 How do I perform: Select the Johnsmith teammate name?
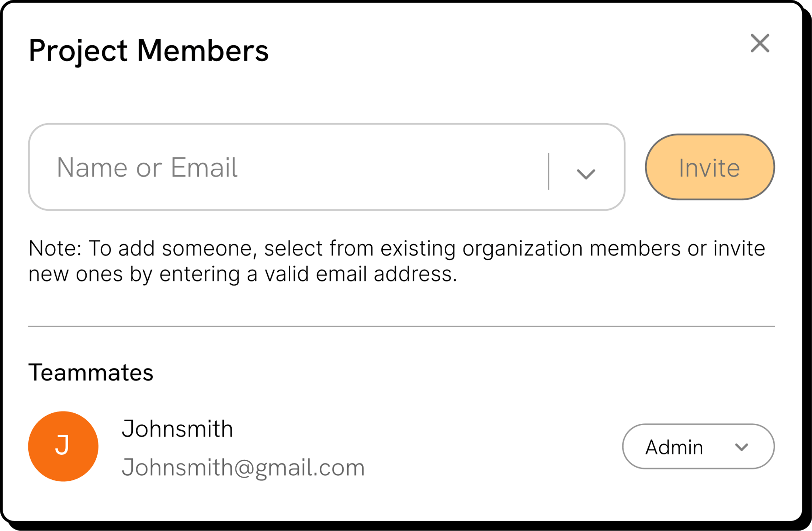[x=177, y=429]
